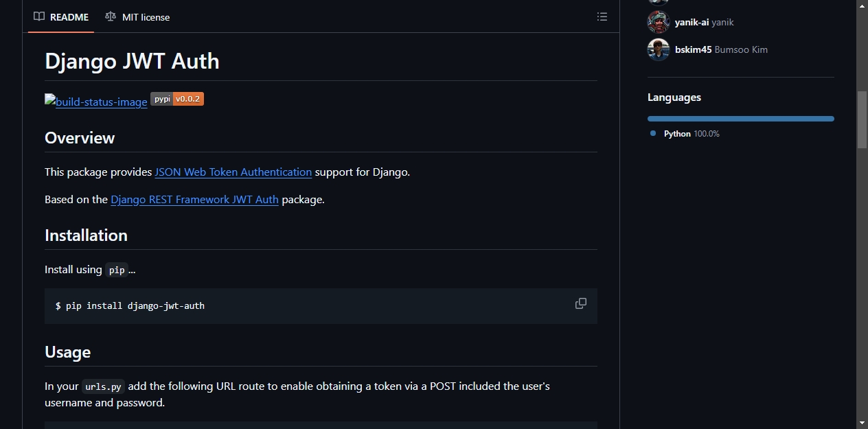
Task: Open JSON Web Token Authentication link
Action: click(x=233, y=172)
